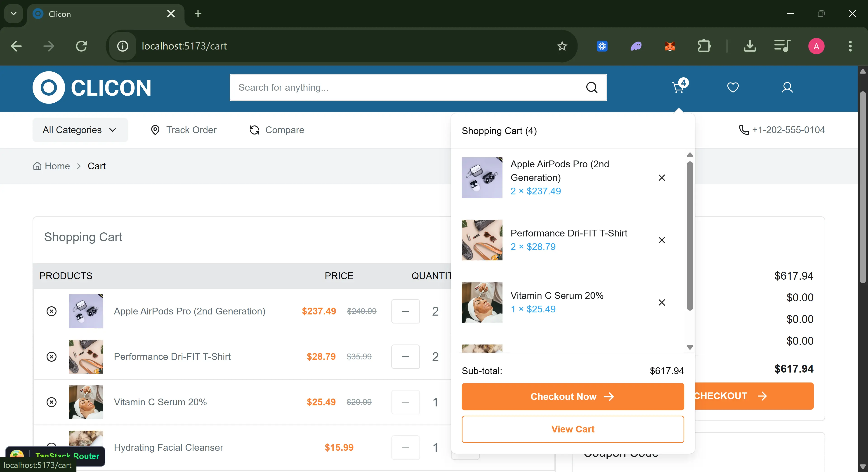The height and width of the screenshot is (472, 868).
Task: Open the media controls icon
Action: pos(782,46)
